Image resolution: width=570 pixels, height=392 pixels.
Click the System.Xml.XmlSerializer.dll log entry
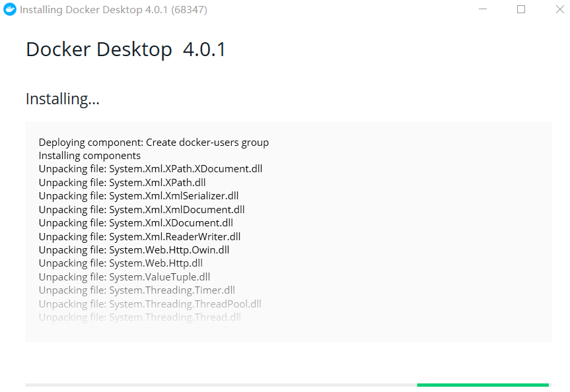[x=139, y=196]
